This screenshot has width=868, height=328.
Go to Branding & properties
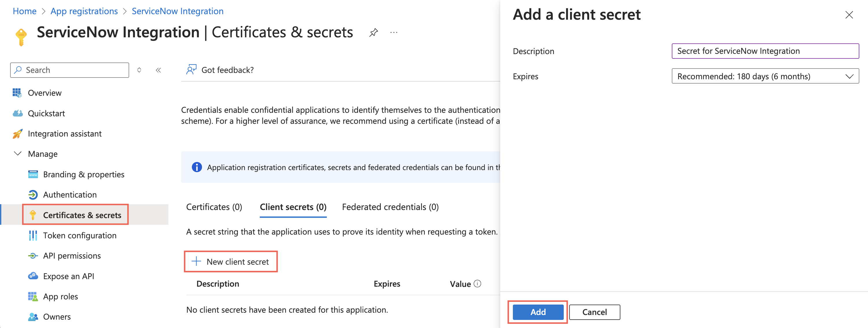click(84, 174)
